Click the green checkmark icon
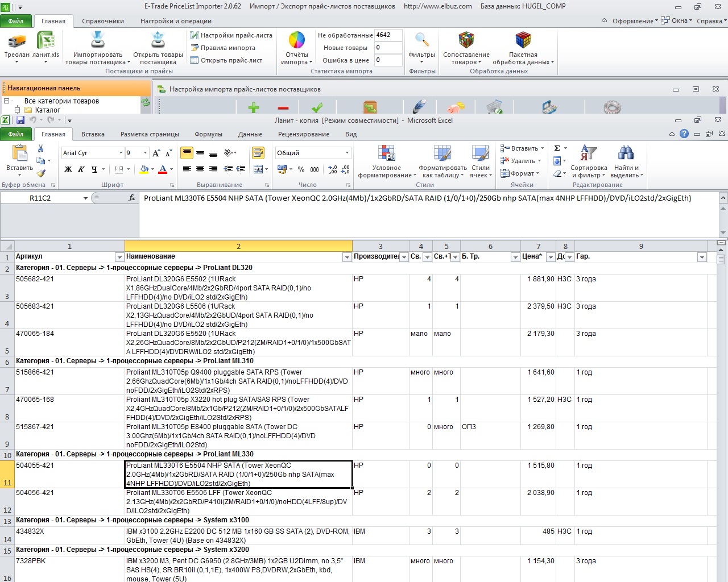The height and width of the screenshot is (582, 728). (317, 107)
